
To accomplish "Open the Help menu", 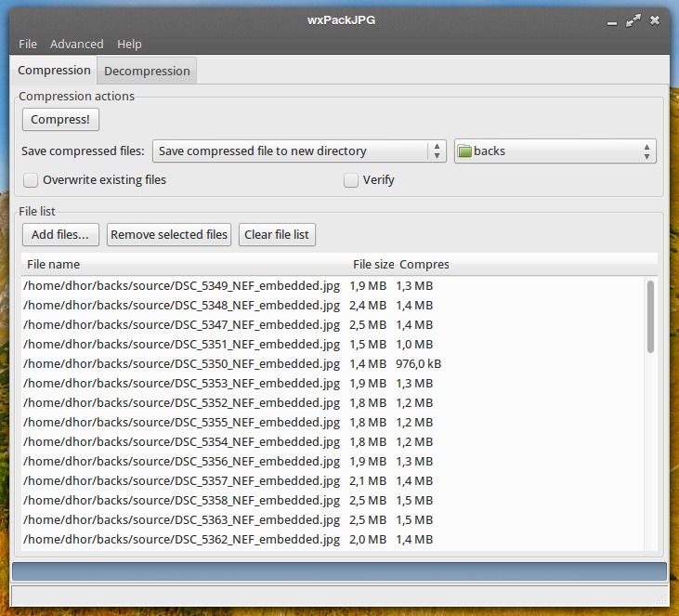I will click(129, 45).
